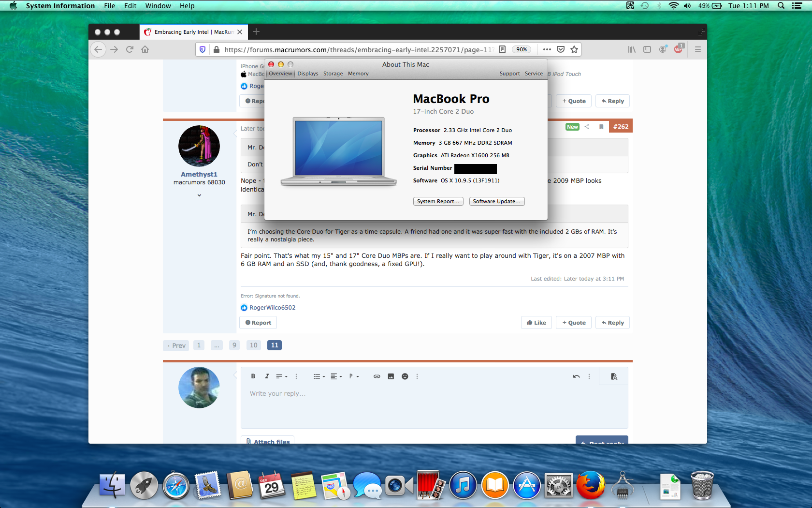
Task: View Amethyst1's avatar image
Action: pyautogui.click(x=199, y=146)
